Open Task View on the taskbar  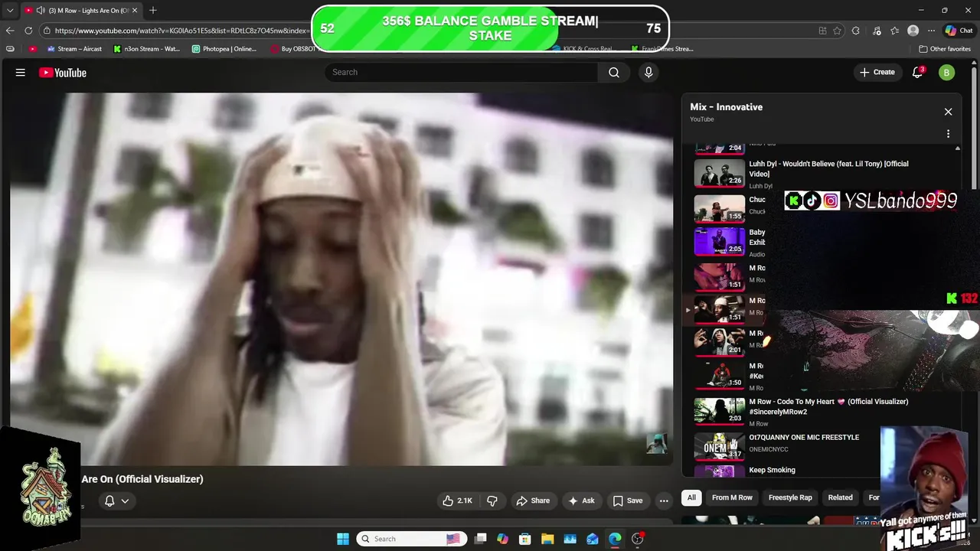(x=480, y=539)
